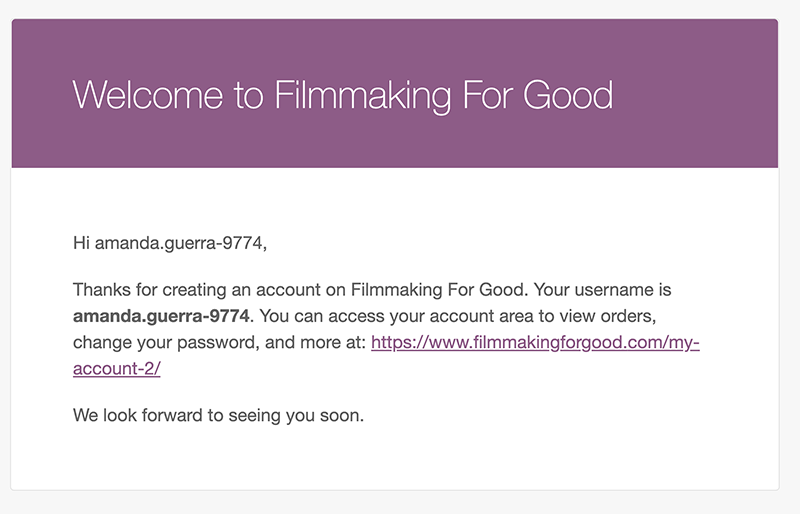Image resolution: width=800 pixels, height=514 pixels.
Task: Click the "Hi amanda.guerra-9774," greeting line
Action: (x=170, y=243)
